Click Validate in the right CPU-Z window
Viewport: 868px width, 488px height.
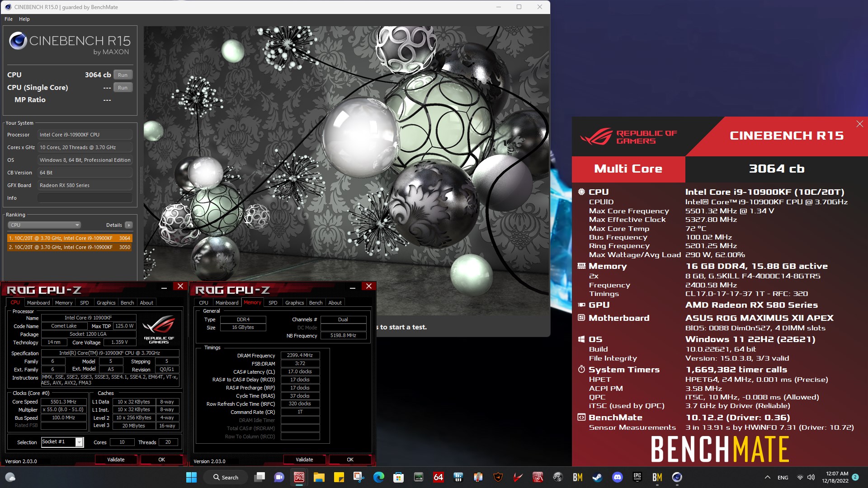tap(304, 460)
